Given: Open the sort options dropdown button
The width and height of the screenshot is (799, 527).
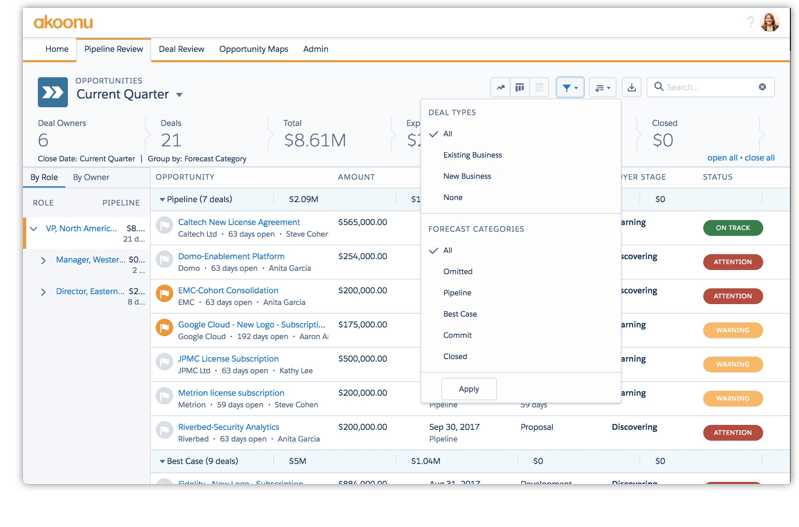Looking at the screenshot, I should click(x=603, y=88).
